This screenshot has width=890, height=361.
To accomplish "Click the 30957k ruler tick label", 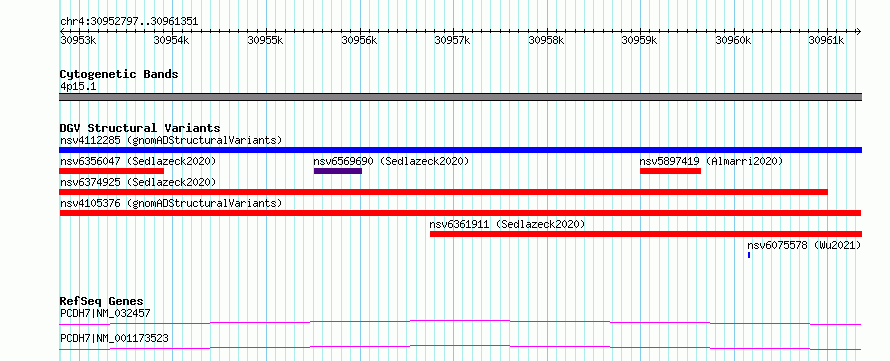I will pyautogui.click(x=452, y=40).
